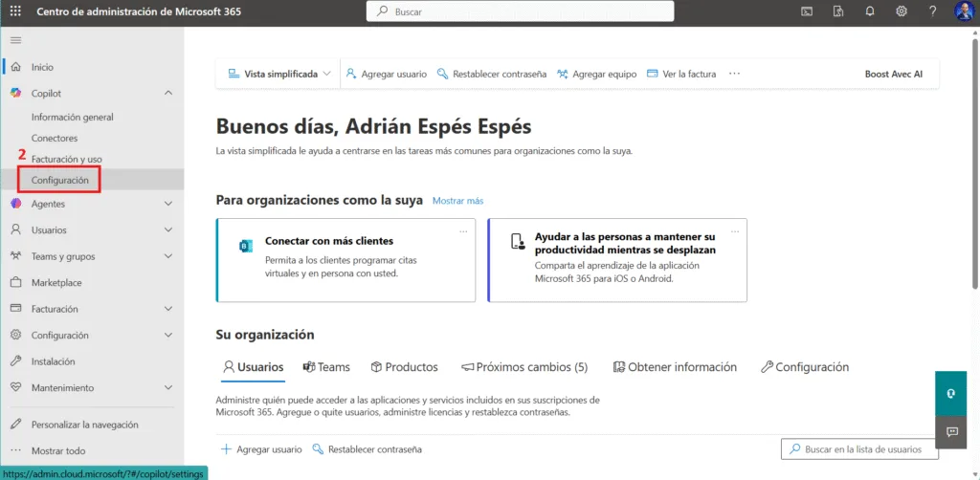Switch to the Próximos cambios (5) tab
This screenshot has height=480, width=980.
524,367
